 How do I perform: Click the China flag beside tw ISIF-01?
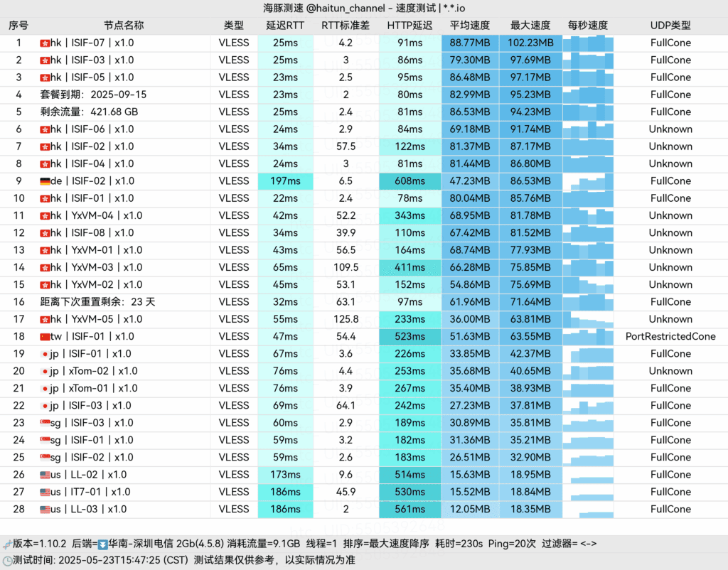45,337
